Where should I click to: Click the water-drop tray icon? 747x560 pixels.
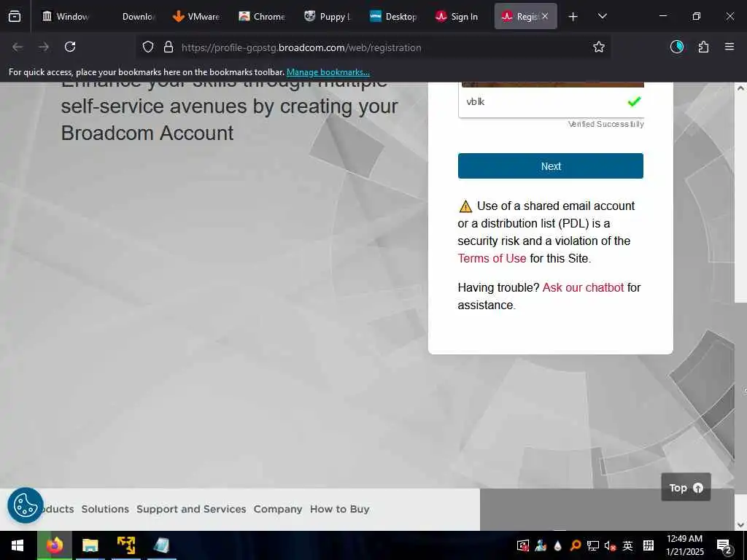[558, 545]
